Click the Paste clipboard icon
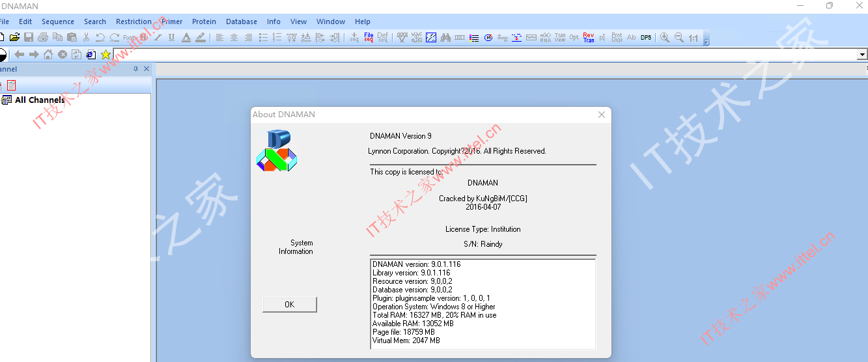This screenshot has width=868, height=362. [x=72, y=38]
